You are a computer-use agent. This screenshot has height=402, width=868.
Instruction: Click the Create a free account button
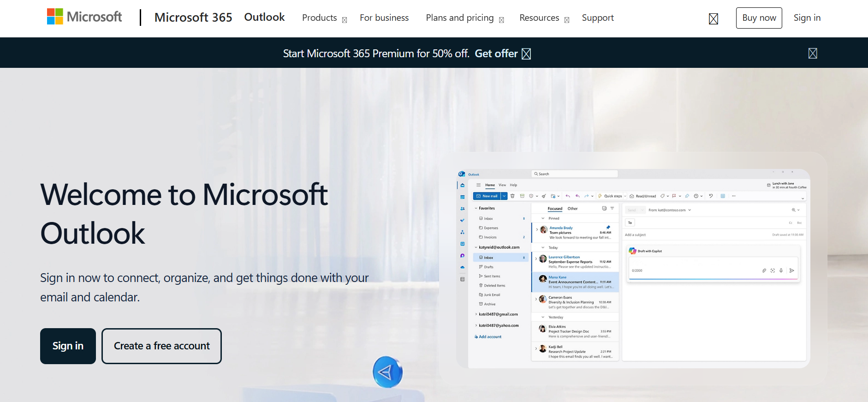click(161, 346)
